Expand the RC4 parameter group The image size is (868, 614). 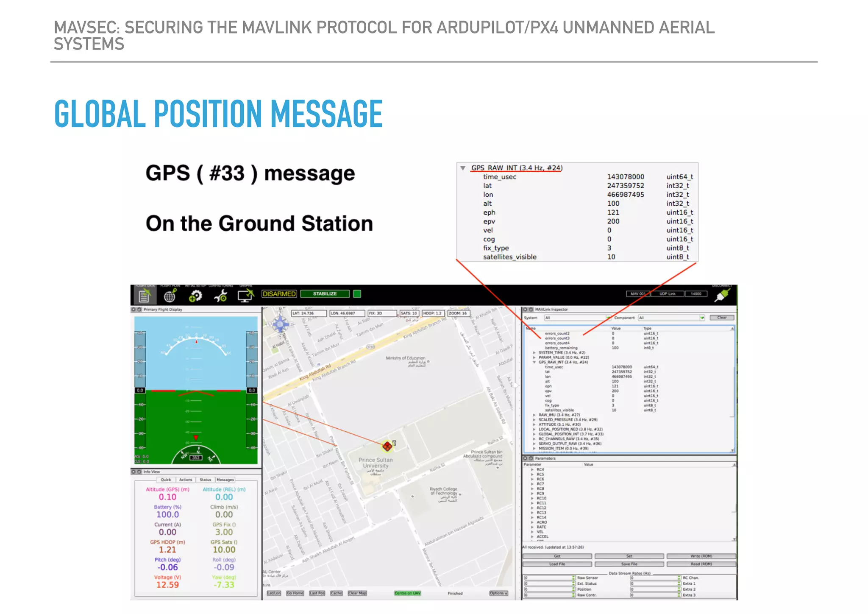(532, 470)
